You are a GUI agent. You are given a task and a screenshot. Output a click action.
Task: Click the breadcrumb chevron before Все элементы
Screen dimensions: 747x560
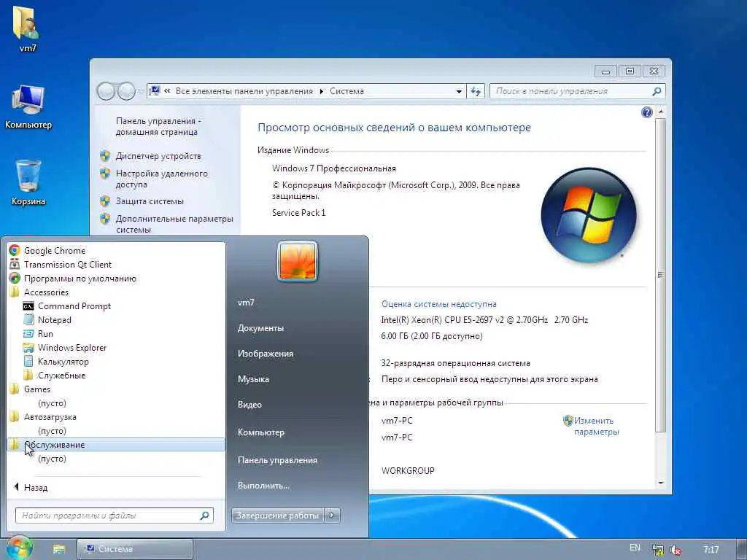(x=167, y=91)
